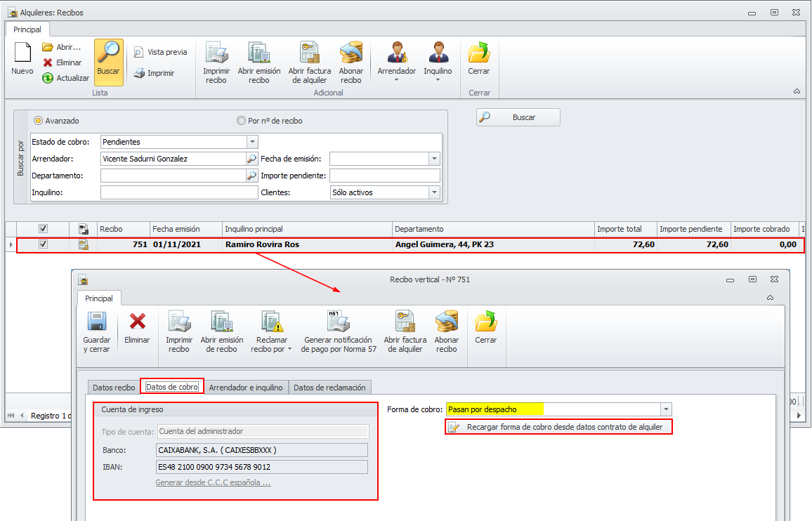Select the Avanzado search radio button
Screen dimensions: 812x521
[x=39, y=121]
